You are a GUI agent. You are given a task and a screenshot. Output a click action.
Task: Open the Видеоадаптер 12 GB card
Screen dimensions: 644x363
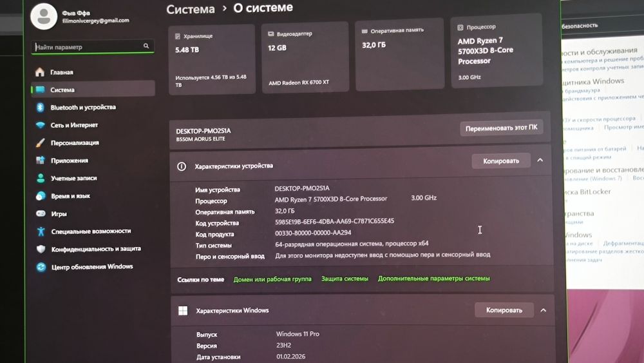pyautogui.click(x=305, y=57)
